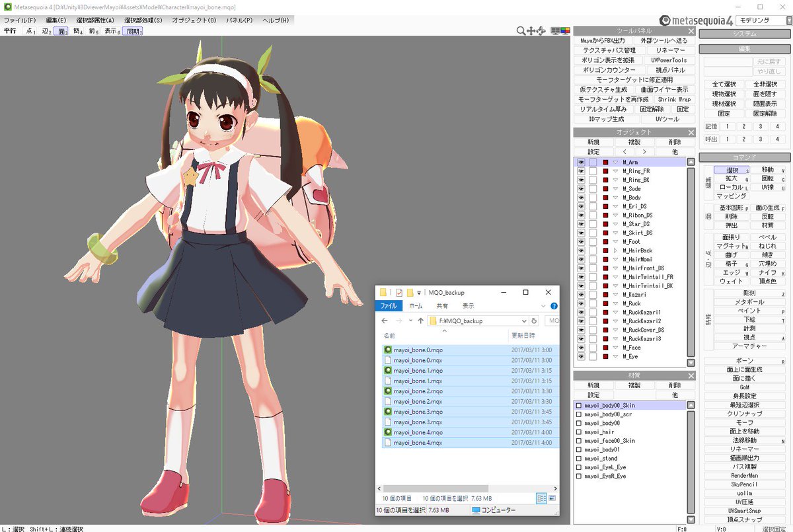Click new folder icon in Explorer title bar
The image size is (793, 532).
click(410, 292)
